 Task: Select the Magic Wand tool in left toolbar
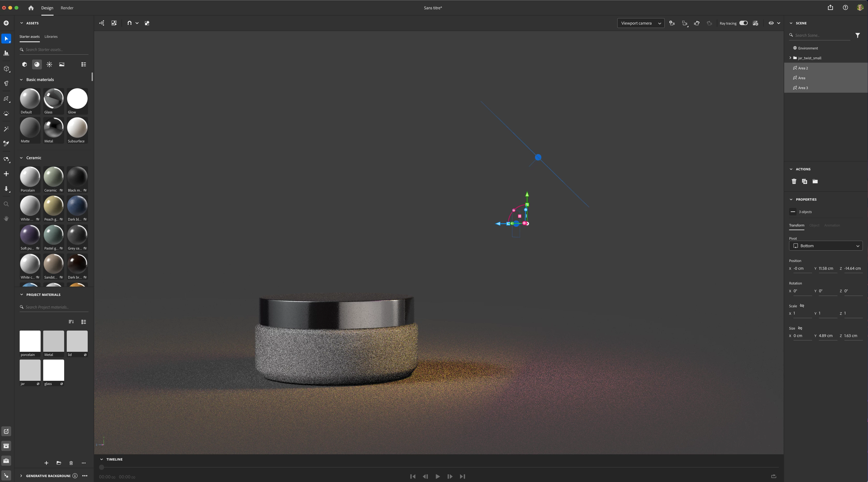(x=6, y=129)
